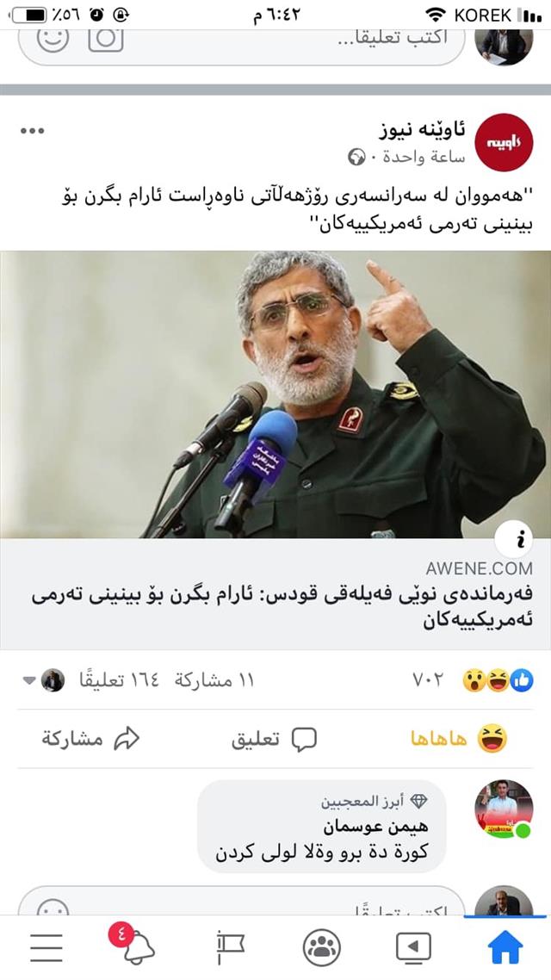Image resolution: width=551 pixels, height=980 pixels.
Task: Tap the info icon on link preview
Action: point(513,539)
